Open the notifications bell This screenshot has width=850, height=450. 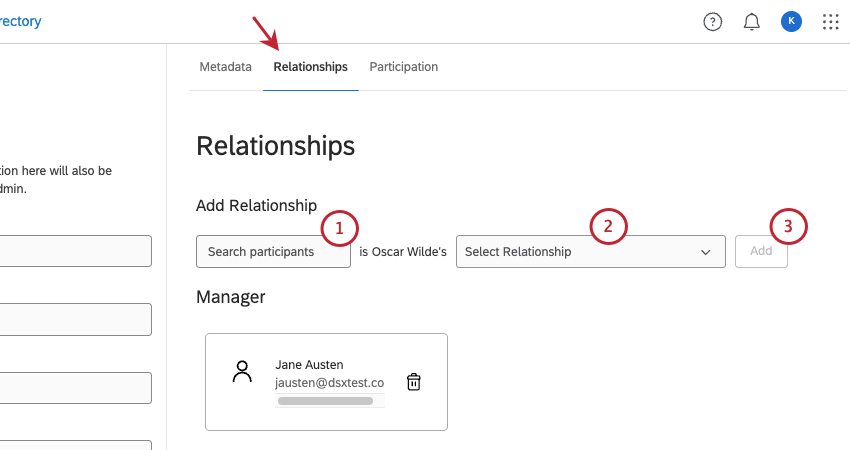(752, 22)
